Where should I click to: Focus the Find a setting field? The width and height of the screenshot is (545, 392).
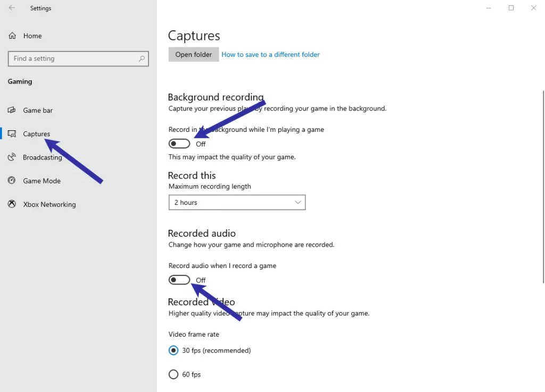[x=78, y=59]
